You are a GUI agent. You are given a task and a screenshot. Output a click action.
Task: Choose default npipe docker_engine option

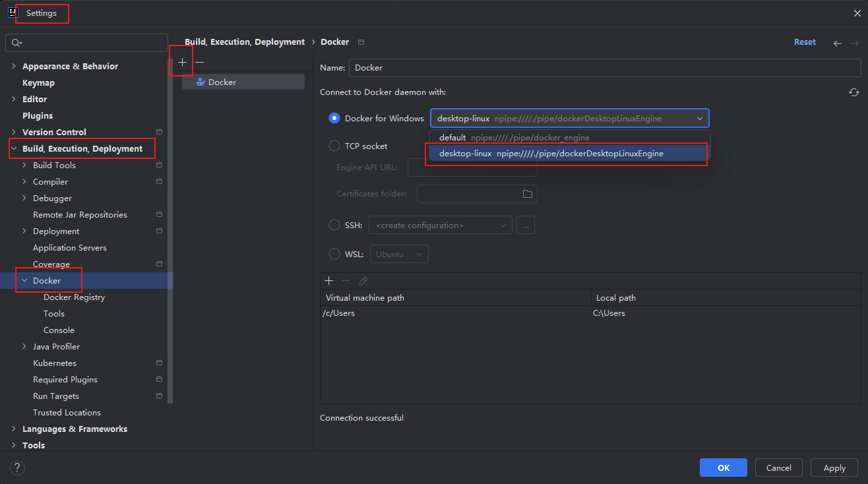click(570, 138)
